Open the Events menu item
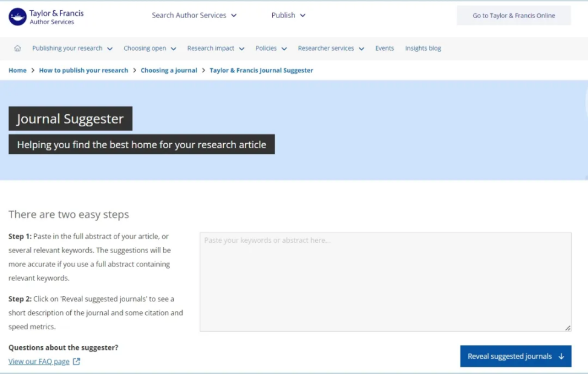 (x=384, y=48)
